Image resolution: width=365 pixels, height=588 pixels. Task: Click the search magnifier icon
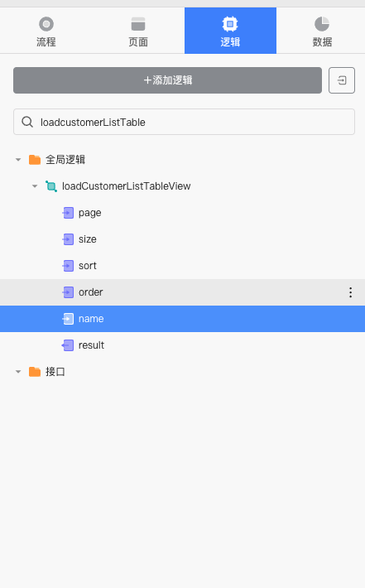pos(27,122)
